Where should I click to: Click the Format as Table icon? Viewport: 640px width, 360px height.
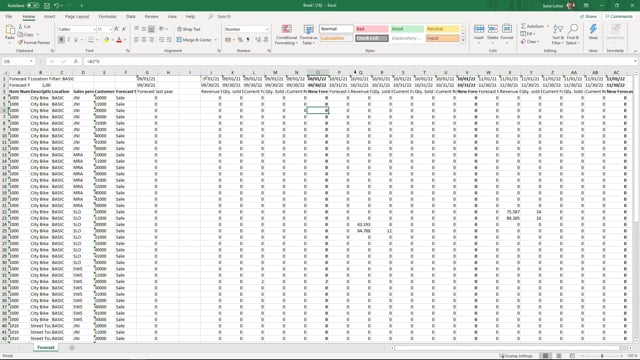point(309,35)
